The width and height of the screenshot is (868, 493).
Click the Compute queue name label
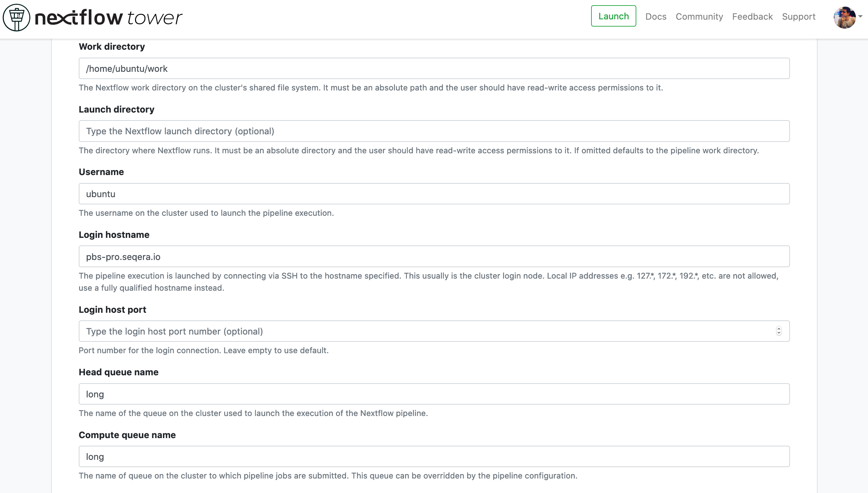coord(127,435)
